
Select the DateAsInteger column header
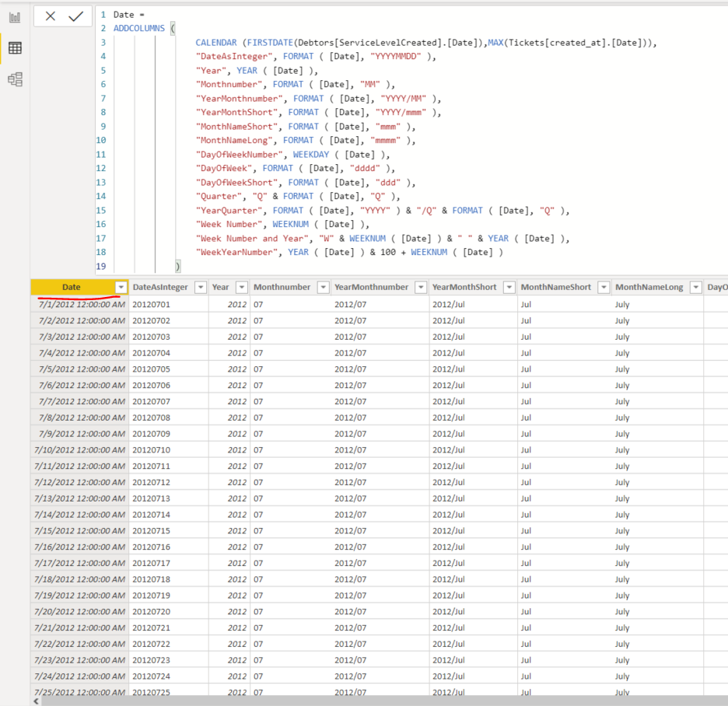click(160, 288)
